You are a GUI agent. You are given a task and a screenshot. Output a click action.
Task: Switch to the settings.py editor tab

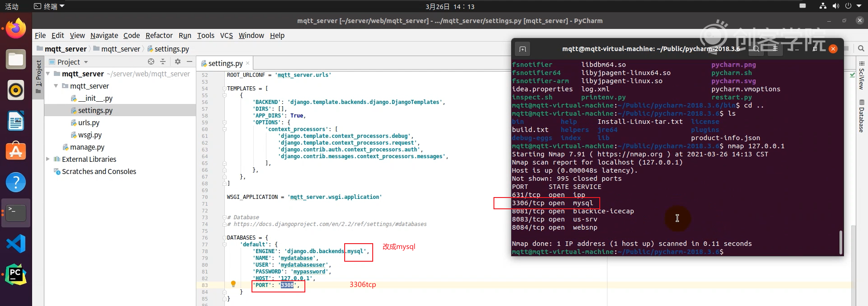pyautogui.click(x=225, y=63)
